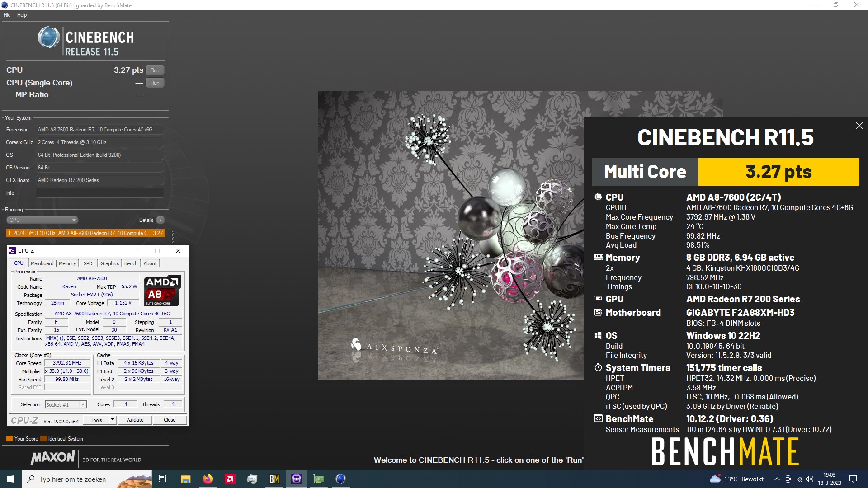
Task: Click the GPU icon in BenchMate panel
Action: click(x=598, y=299)
